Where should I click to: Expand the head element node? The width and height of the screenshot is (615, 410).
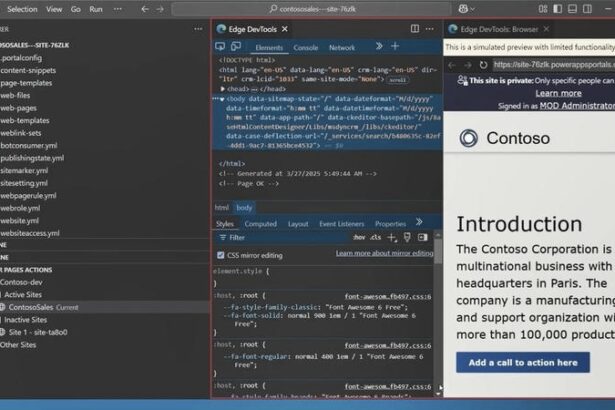[x=223, y=89]
